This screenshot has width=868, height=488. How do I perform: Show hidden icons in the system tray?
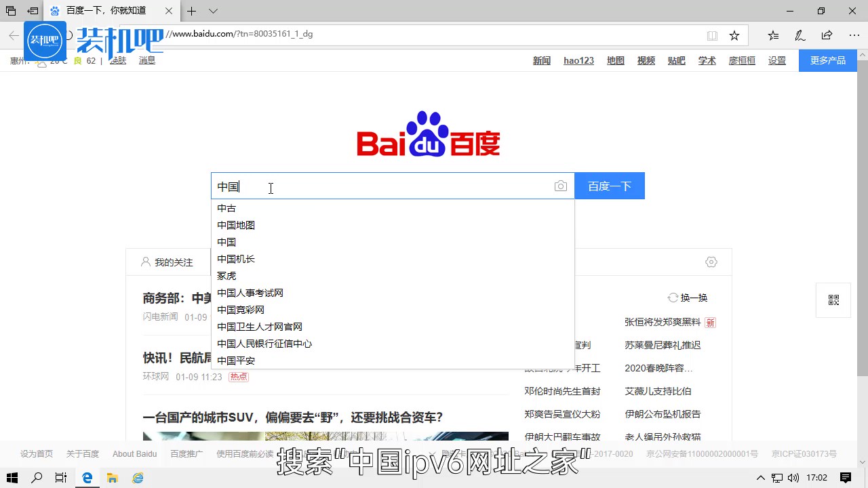[762, 477]
